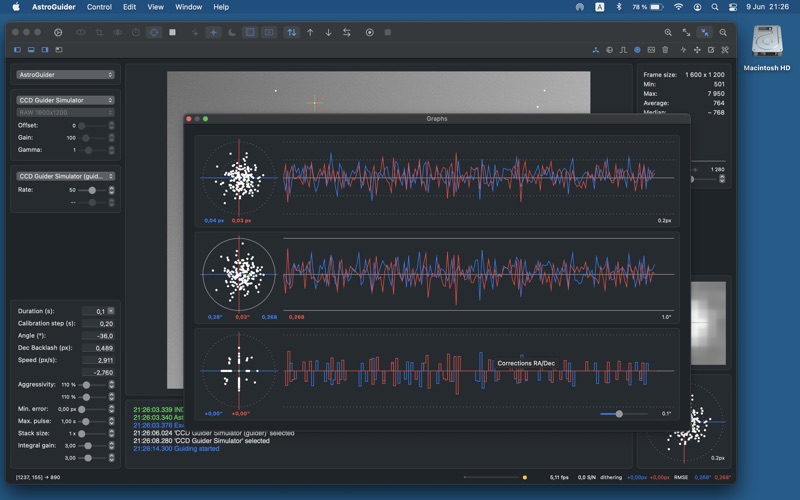Open the Control menu
The height and width of the screenshot is (500, 800).
click(99, 7)
